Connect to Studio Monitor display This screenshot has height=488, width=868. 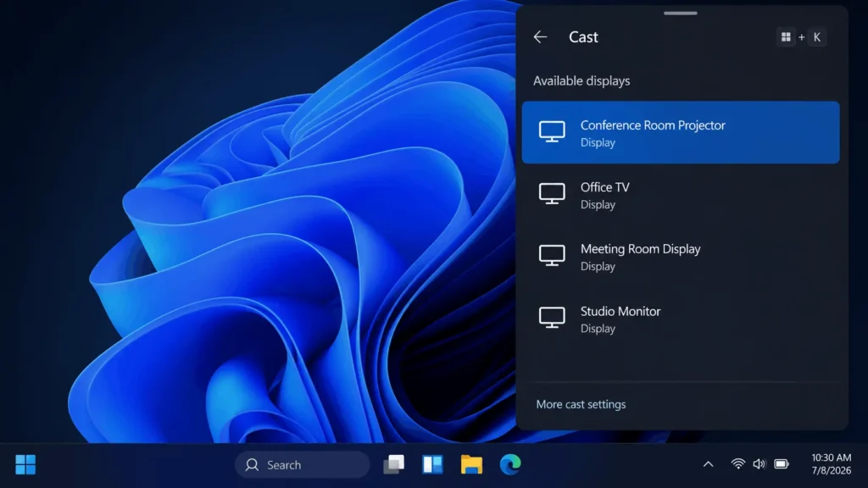tap(681, 319)
